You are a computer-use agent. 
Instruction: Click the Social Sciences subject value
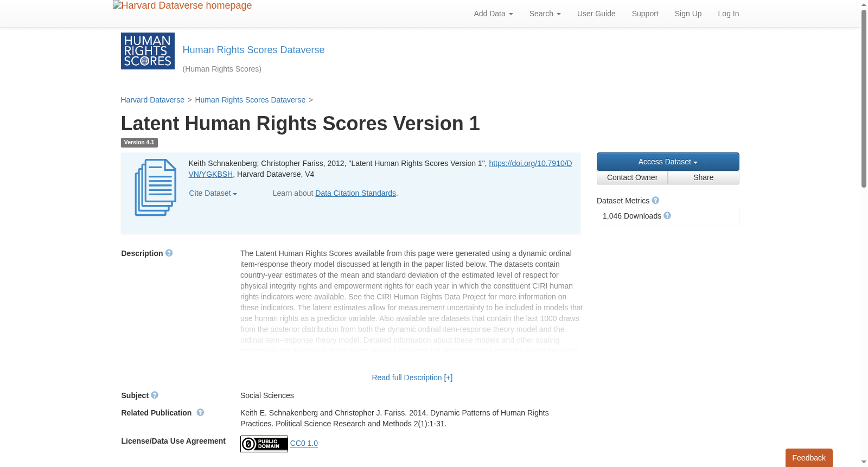[267, 395]
